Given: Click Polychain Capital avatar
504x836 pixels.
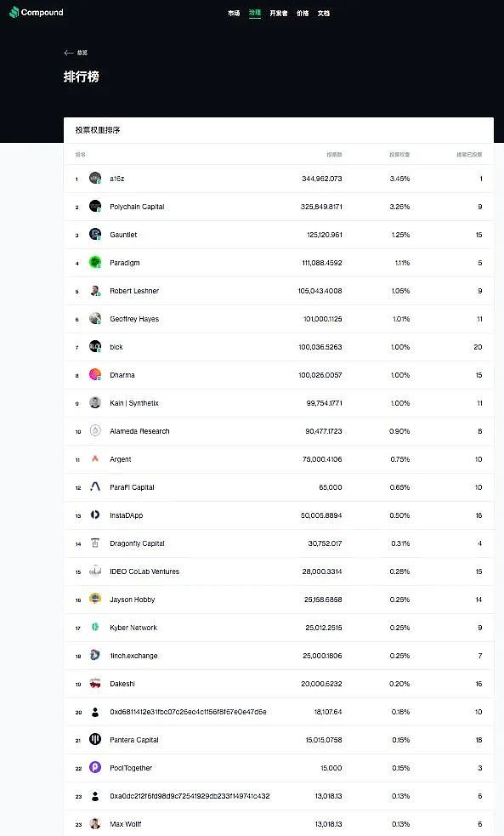Looking at the screenshot, I should pos(95,207).
